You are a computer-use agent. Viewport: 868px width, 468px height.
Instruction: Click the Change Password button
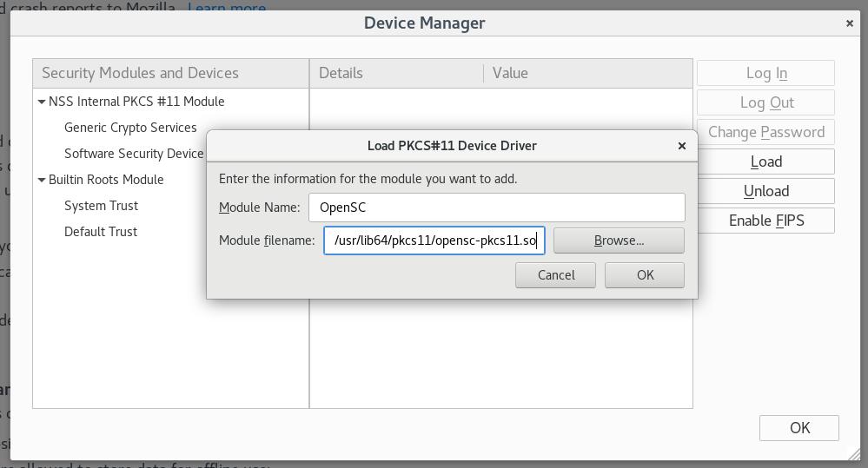[x=766, y=132]
